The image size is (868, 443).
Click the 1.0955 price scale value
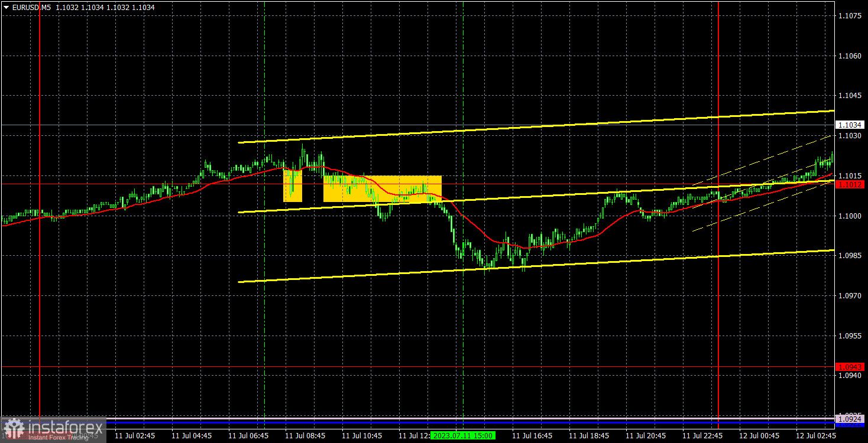tap(850, 336)
